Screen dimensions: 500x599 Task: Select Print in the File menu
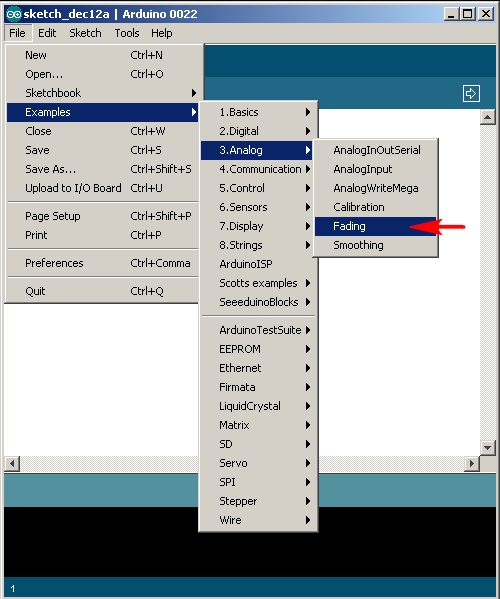click(102, 235)
